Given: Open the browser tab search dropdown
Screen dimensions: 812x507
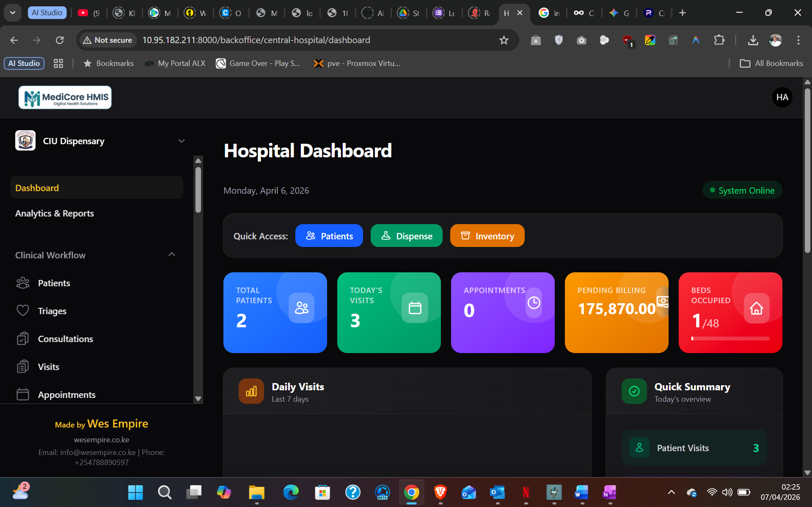Looking at the screenshot, I should click(x=13, y=13).
